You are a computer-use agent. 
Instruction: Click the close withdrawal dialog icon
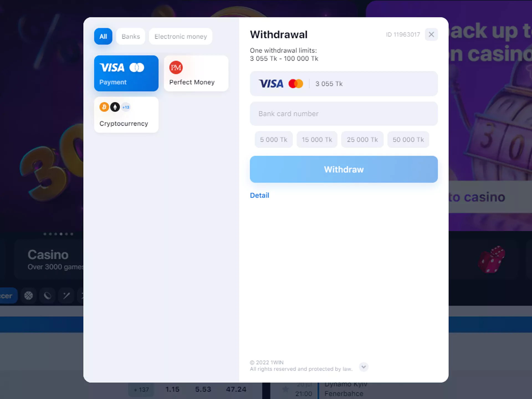tap(431, 34)
